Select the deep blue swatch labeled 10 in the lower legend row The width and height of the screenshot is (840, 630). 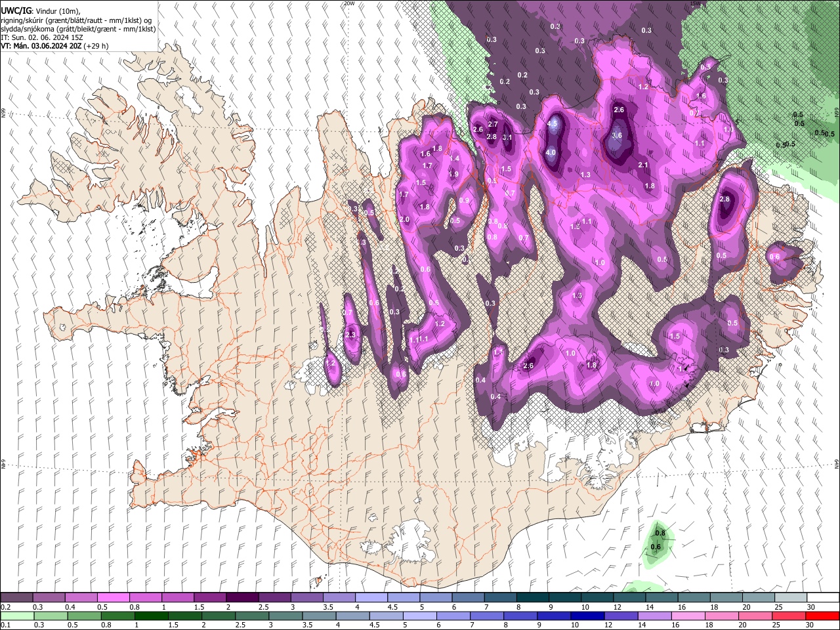(587, 616)
